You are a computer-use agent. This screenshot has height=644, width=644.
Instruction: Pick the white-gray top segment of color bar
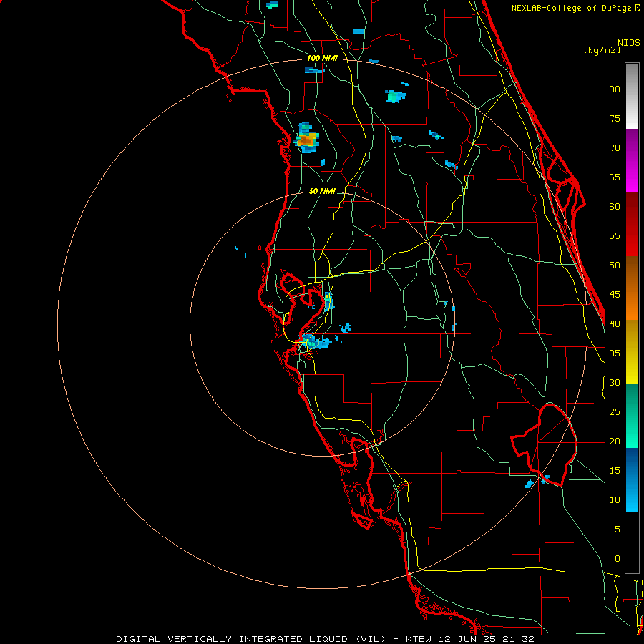[x=632, y=96]
